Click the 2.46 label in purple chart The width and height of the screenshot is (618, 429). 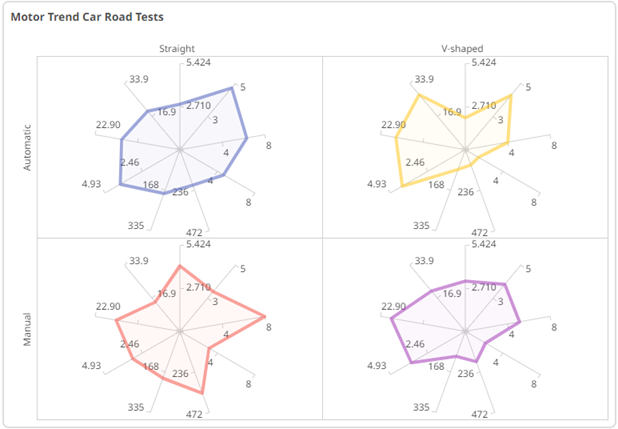tap(415, 343)
